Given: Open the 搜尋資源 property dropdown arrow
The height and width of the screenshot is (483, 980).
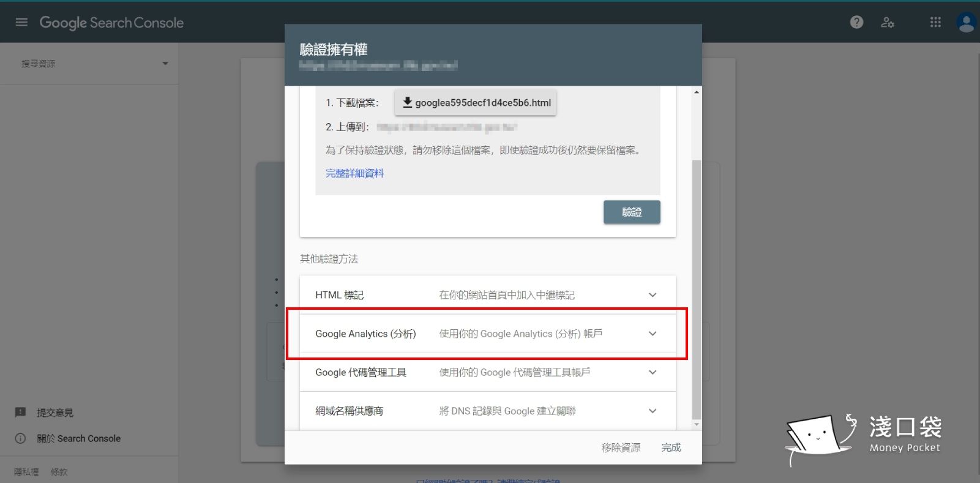Looking at the screenshot, I should (165, 64).
